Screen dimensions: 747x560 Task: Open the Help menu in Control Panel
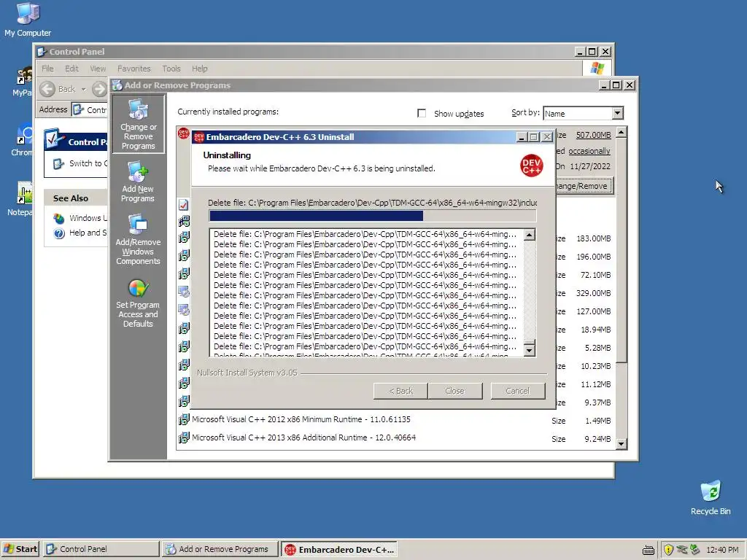(x=200, y=69)
